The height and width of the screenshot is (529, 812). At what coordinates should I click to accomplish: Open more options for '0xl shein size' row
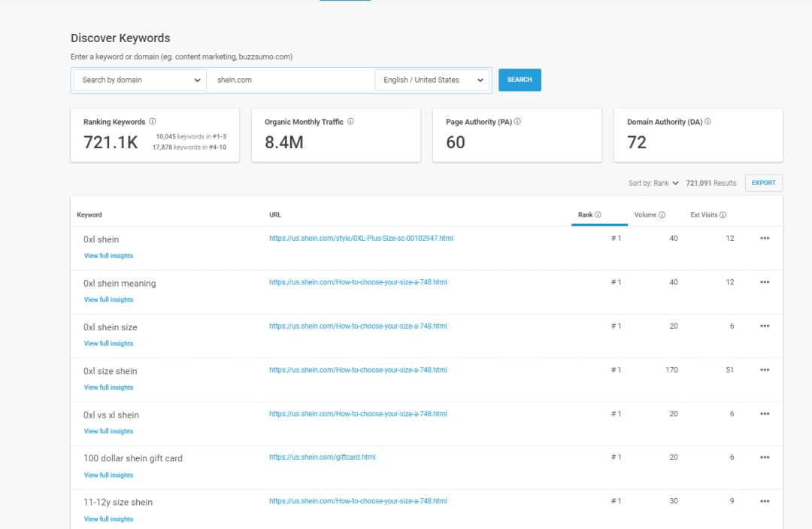(x=765, y=326)
